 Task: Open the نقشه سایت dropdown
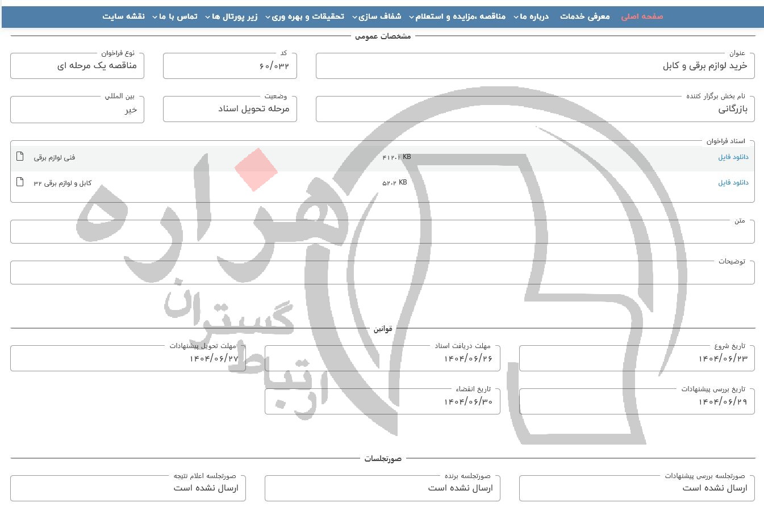(123, 16)
